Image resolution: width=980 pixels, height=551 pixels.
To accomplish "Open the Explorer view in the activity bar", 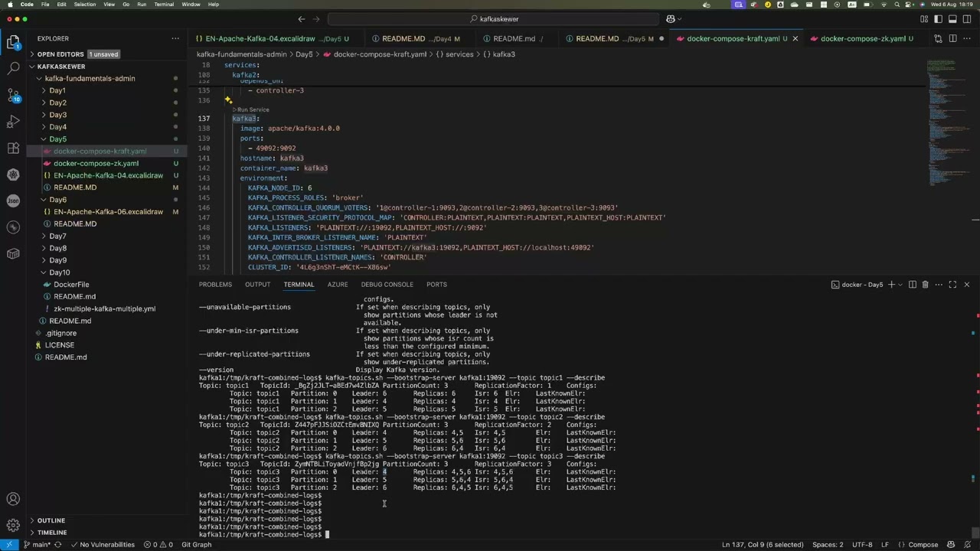I will pyautogui.click(x=13, y=43).
